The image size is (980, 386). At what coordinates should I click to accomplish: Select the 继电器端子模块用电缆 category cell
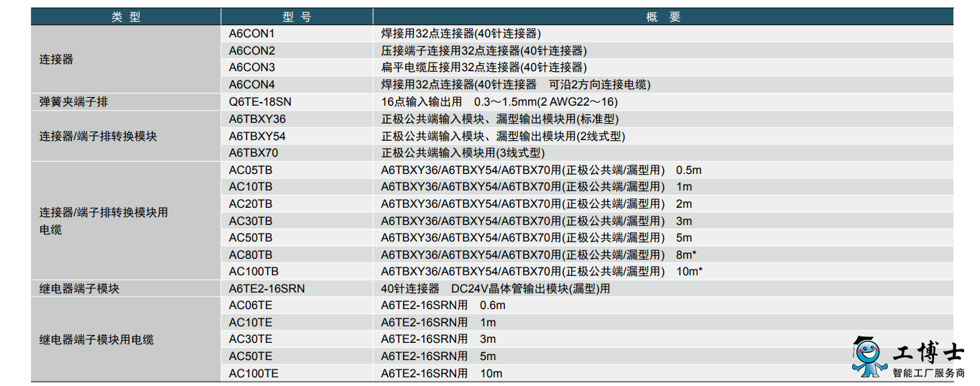(x=126, y=340)
